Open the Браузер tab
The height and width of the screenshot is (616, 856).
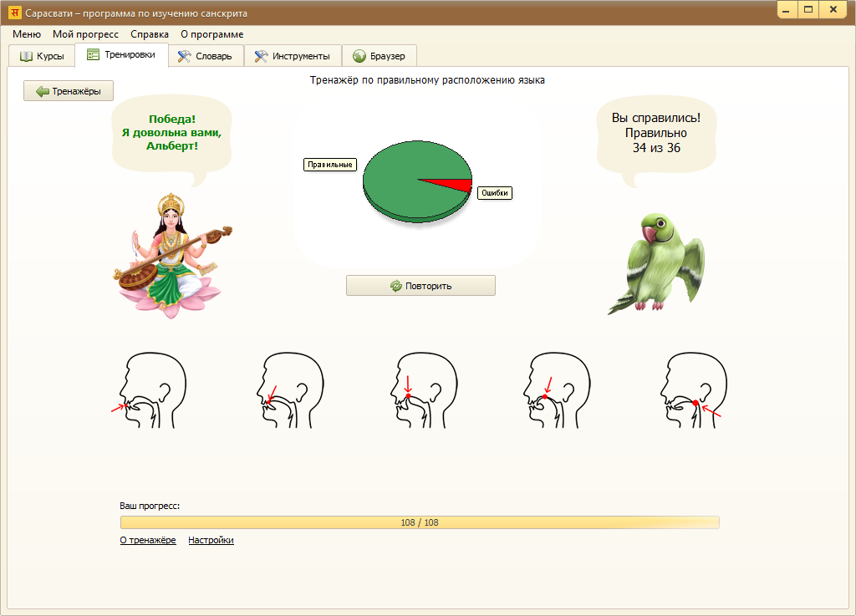coord(379,56)
